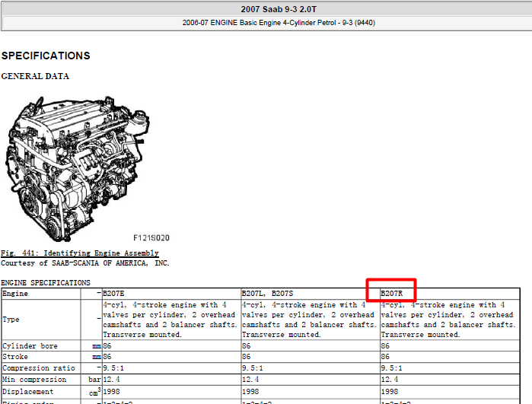Click the engine assembly illustration
This screenshot has height=404, width=532.
(x=78, y=169)
